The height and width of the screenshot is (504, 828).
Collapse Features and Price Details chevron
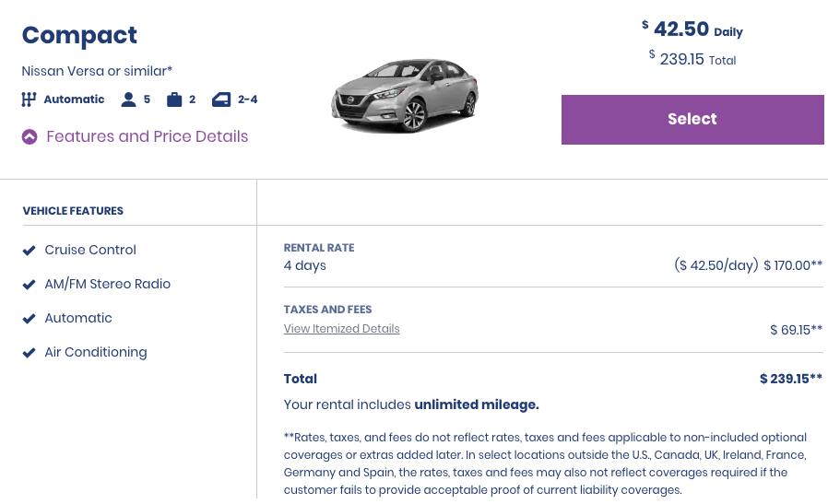tap(30, 136)
